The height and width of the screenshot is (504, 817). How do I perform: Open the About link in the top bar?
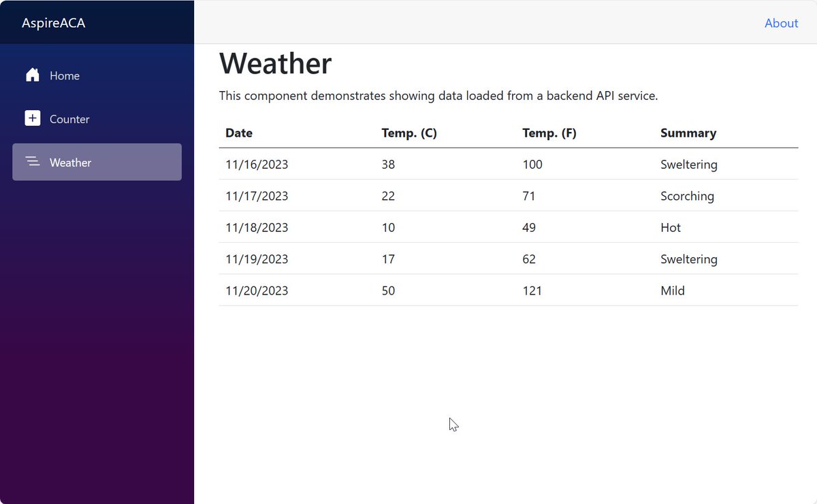[781, 22]
